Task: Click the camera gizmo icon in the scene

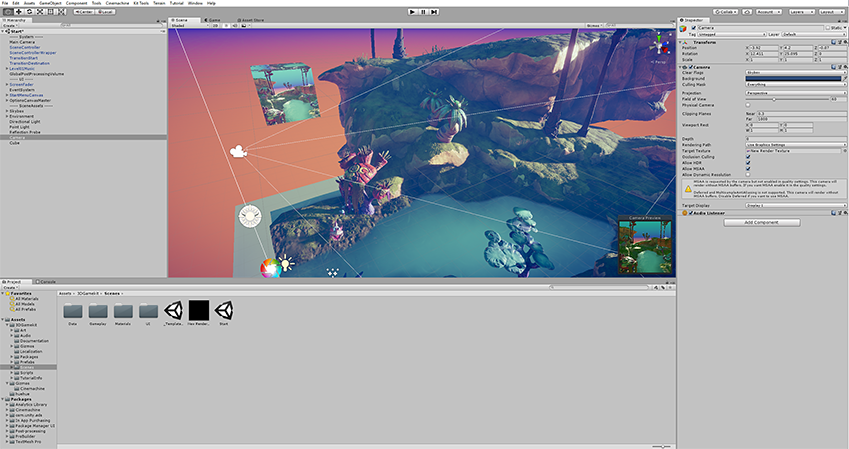Action: pyautogui.click(x=238, y=152)
